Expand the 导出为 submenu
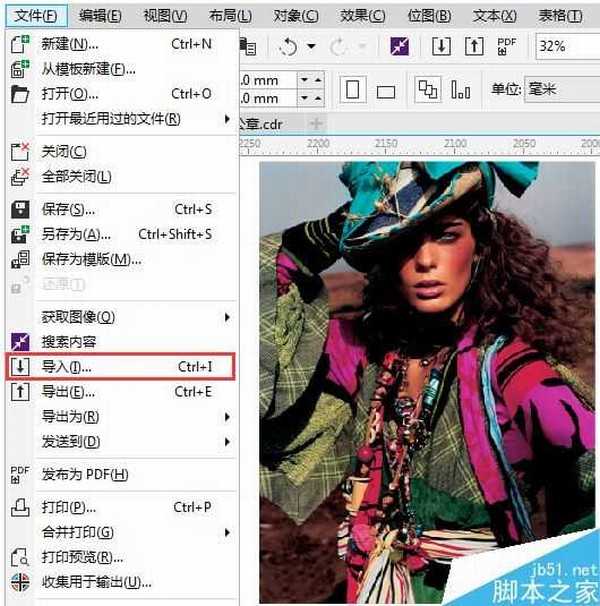The height and width of the screenshot is (606, 600). (x=227, y=416)
